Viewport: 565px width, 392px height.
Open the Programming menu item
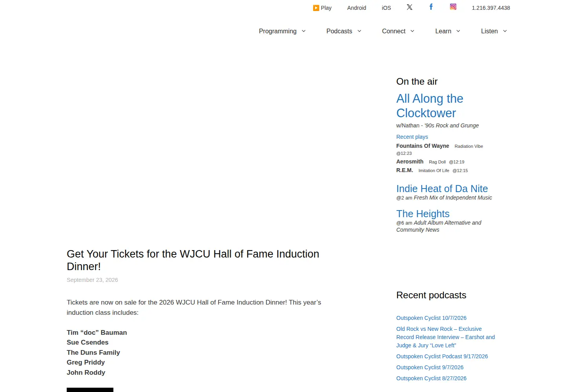(x=278, y=31)
